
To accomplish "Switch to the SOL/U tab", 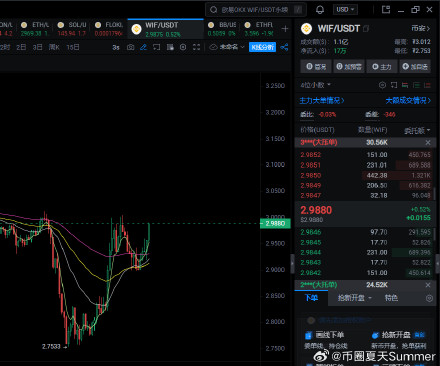I will 72,29.
